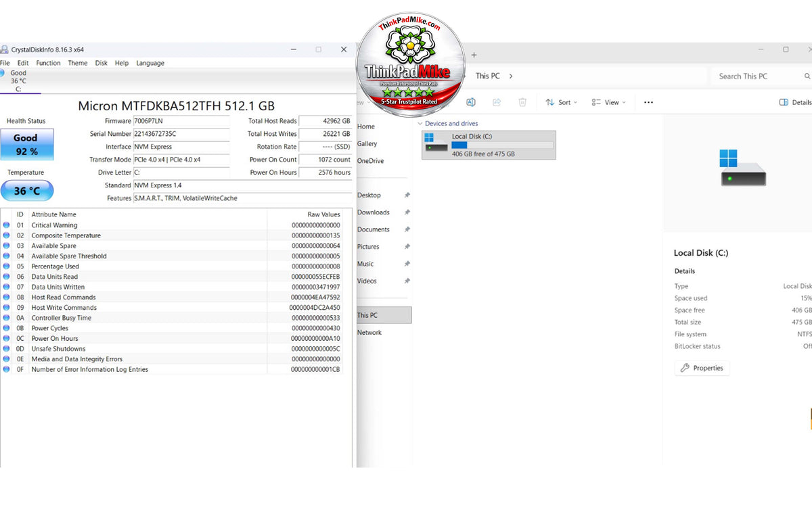Click the Local Disk (C:) drive icon
Screen dimensions: 812x510
click(x=436, y=143)
